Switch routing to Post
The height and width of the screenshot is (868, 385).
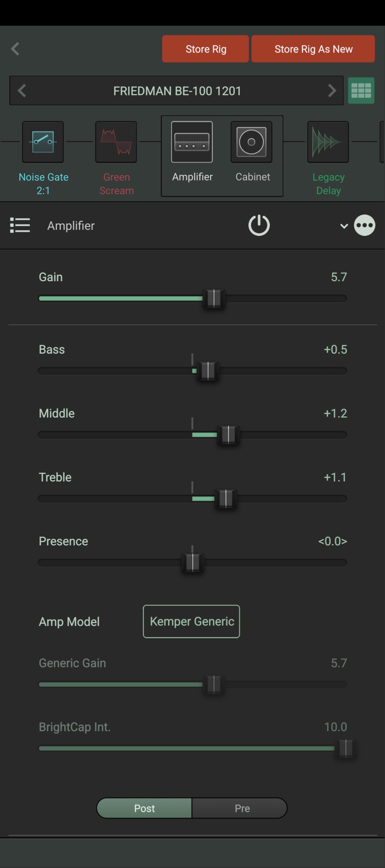click(144, 808)
